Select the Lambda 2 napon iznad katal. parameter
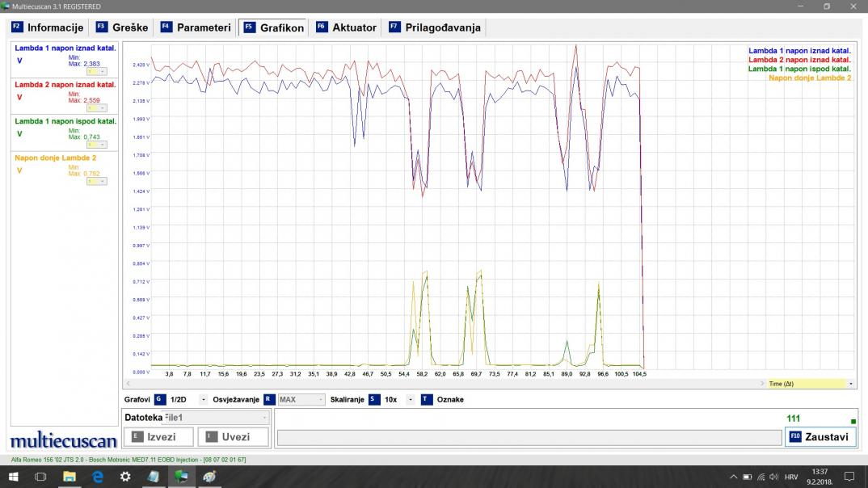Image resolution: width=868 pixels, height=488 pixels. 65,85
